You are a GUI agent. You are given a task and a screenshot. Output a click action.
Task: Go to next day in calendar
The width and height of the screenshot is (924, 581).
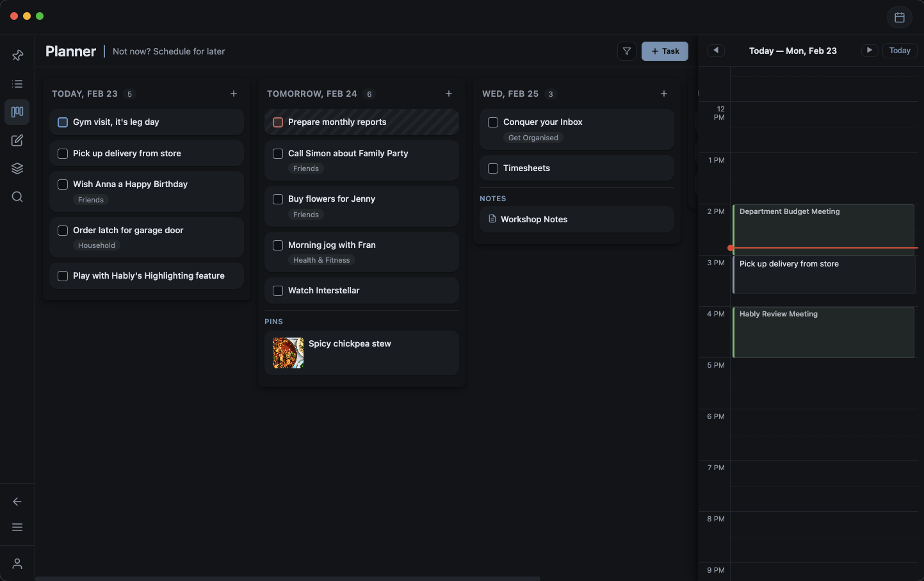869,51
